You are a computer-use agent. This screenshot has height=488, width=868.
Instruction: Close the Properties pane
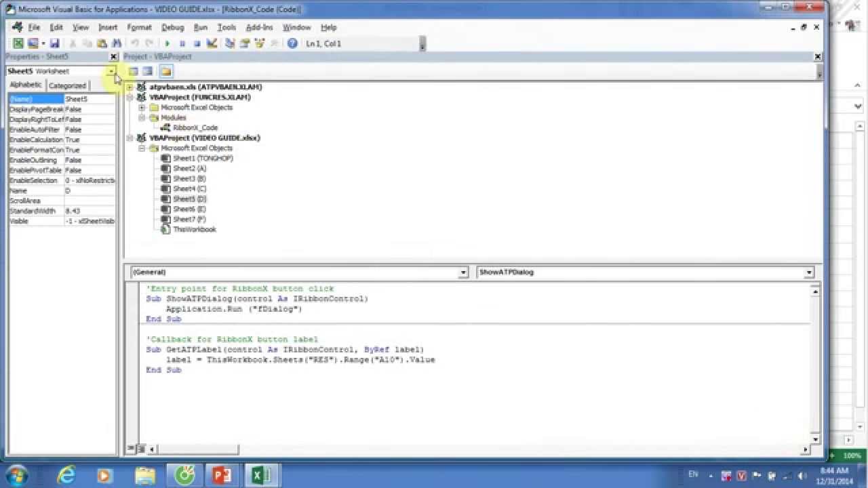(x=114, y=57)
